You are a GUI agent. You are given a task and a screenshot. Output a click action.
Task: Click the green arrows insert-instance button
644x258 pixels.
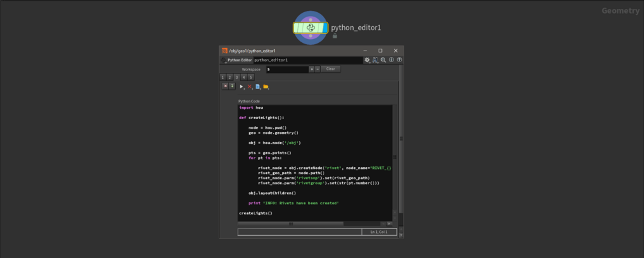(x=232, y=86)
